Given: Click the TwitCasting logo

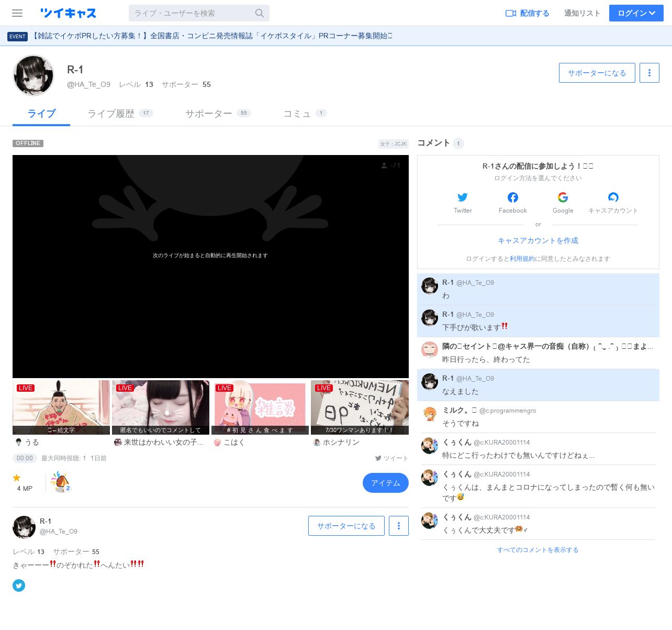Looking at the screenshot, I should coord(68,13).
